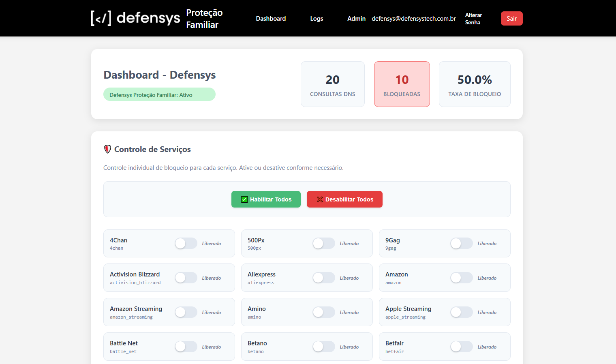
Task: Enable blocking for Amazon Streaming
Action: tap(186, 312)
